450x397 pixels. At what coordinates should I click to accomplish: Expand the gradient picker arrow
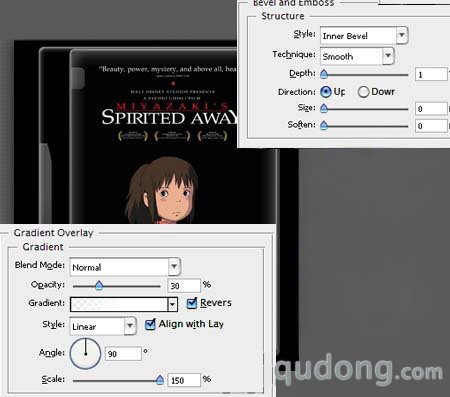pos(172,304)
